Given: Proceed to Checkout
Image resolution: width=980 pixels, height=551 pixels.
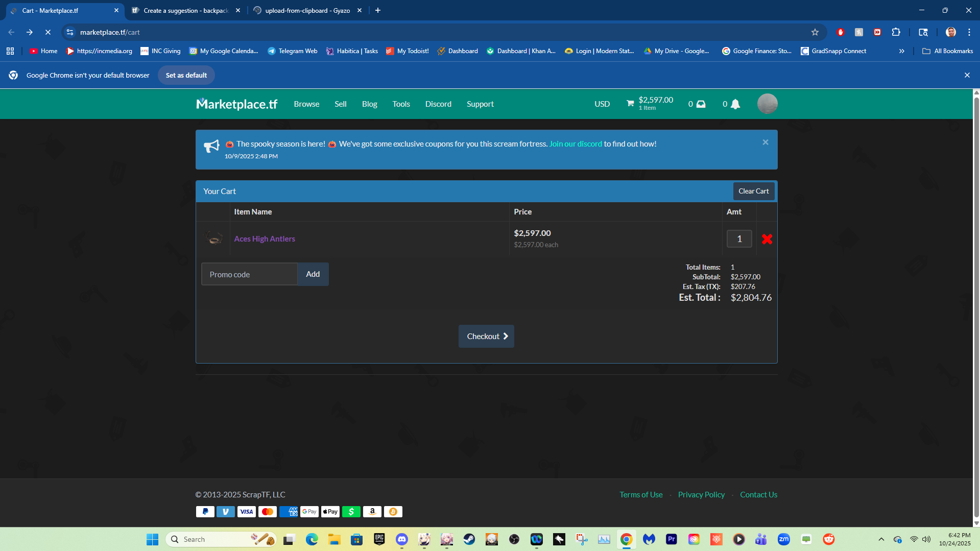Looking at the screenshot, I should click(x=486, y=337).
